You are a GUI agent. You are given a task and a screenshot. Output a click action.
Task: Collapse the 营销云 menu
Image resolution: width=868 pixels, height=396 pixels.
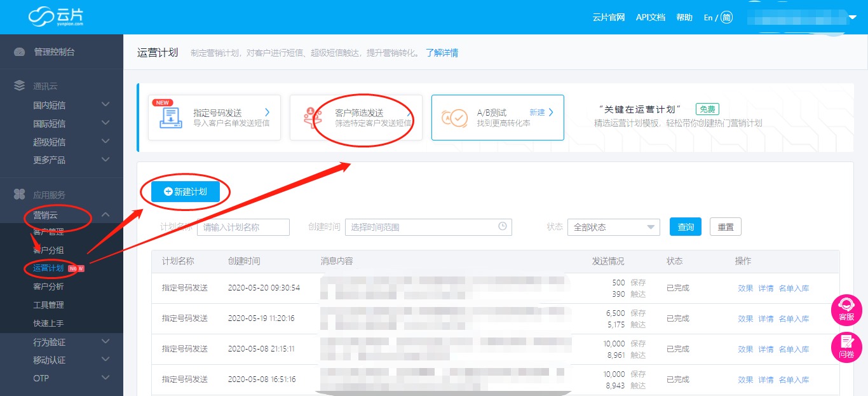[105, 215]
